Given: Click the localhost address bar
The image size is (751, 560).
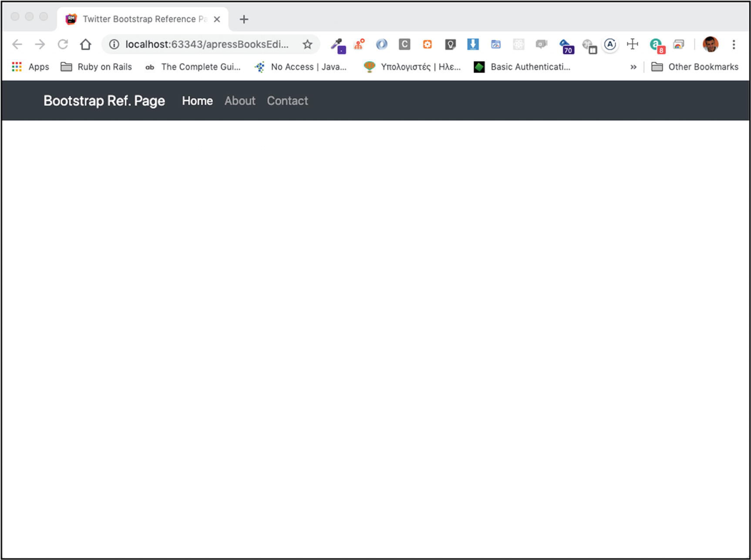Looking at the screenshot, I should (206, 44).
